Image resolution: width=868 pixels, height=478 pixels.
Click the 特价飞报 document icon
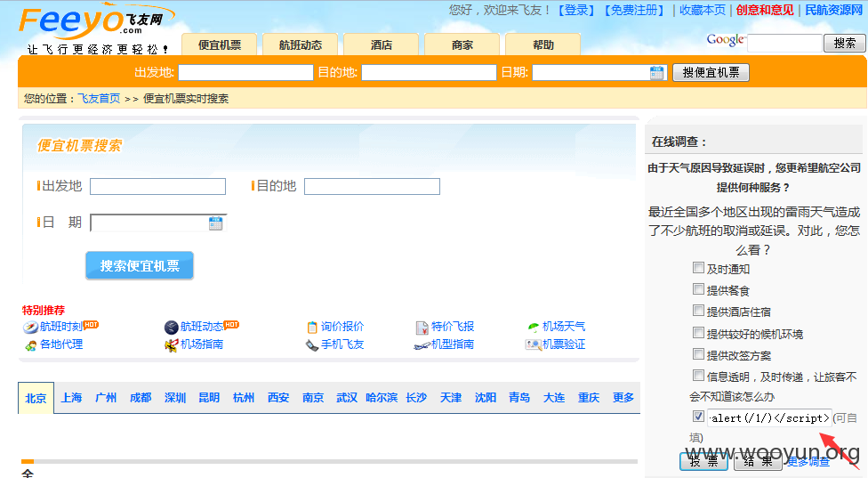[x=422, y=328]
